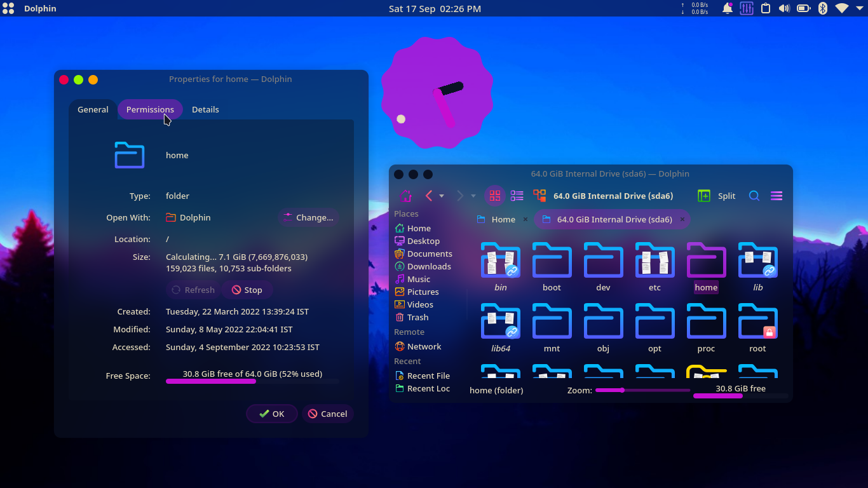Stop the folder size calculation
The image size is (868, 488).
click(247, 289)
